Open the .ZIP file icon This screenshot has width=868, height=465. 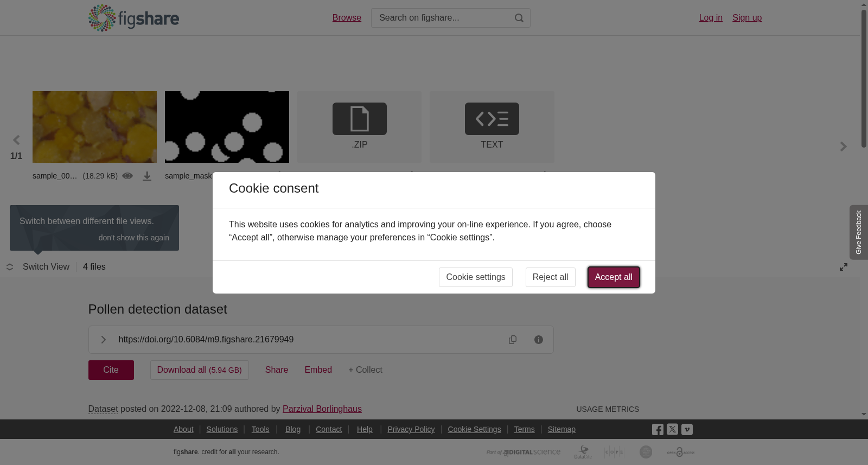tap(360, 119)
